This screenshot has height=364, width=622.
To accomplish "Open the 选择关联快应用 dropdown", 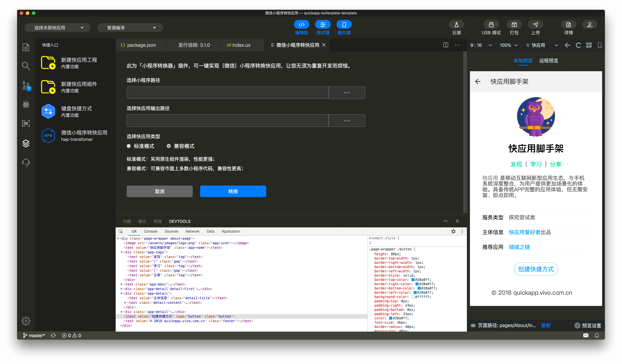I will tap(57, 27).
